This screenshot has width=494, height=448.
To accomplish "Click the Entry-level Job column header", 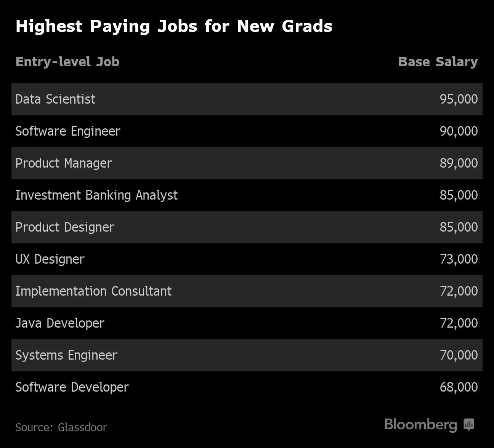I will point(67,62).
